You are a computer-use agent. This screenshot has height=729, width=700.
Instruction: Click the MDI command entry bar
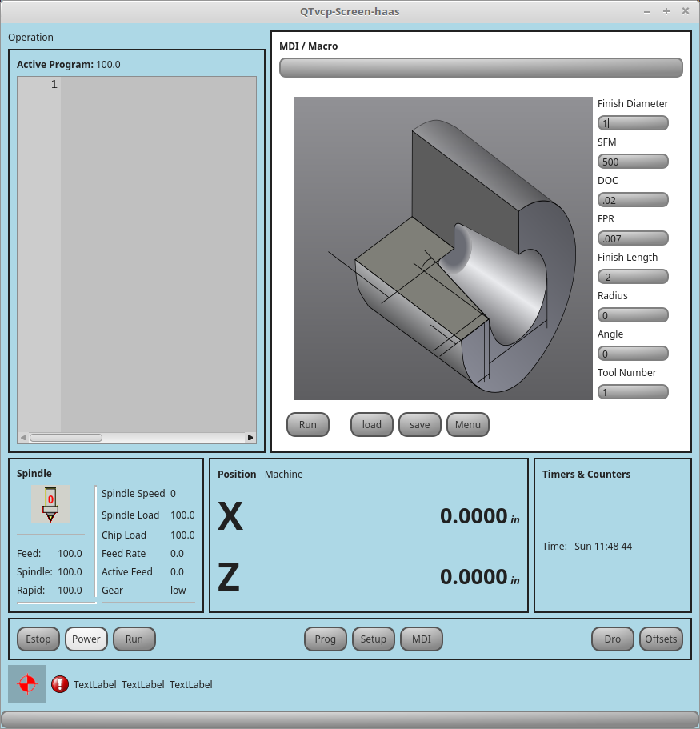click(481, 68)
